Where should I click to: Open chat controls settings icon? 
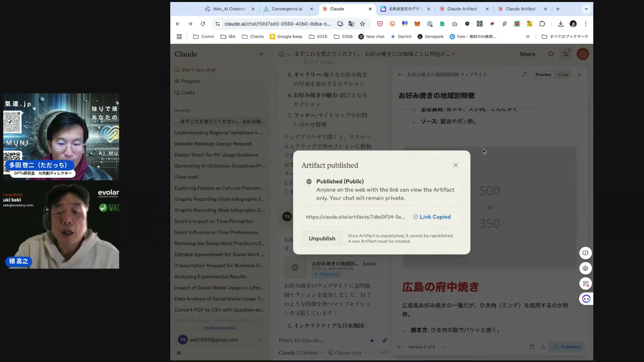(566, 54)
